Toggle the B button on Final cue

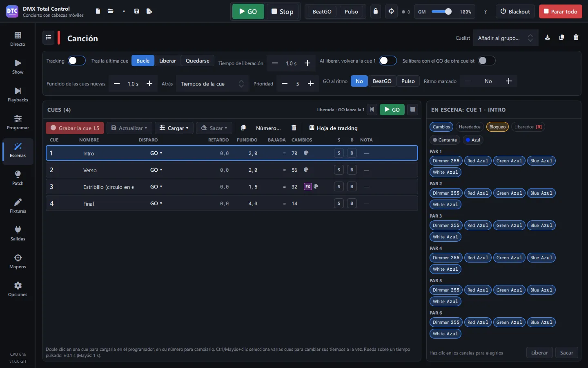[352, 204]
